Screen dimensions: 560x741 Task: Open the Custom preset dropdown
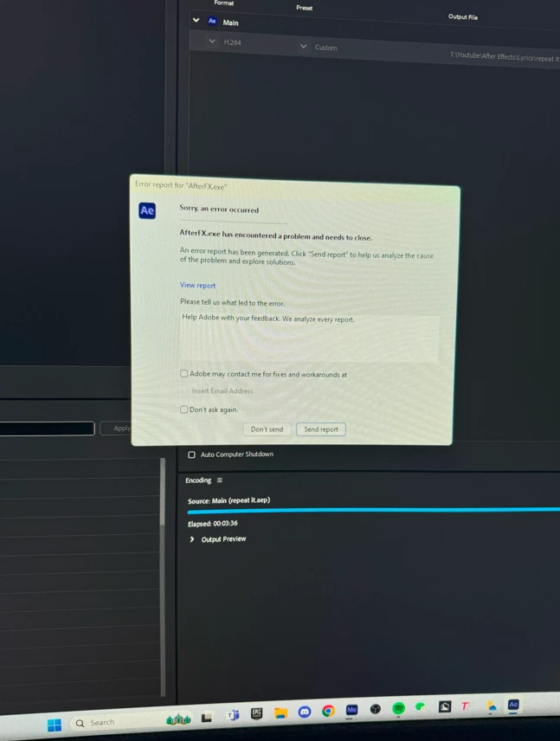[x=304, y=47]
